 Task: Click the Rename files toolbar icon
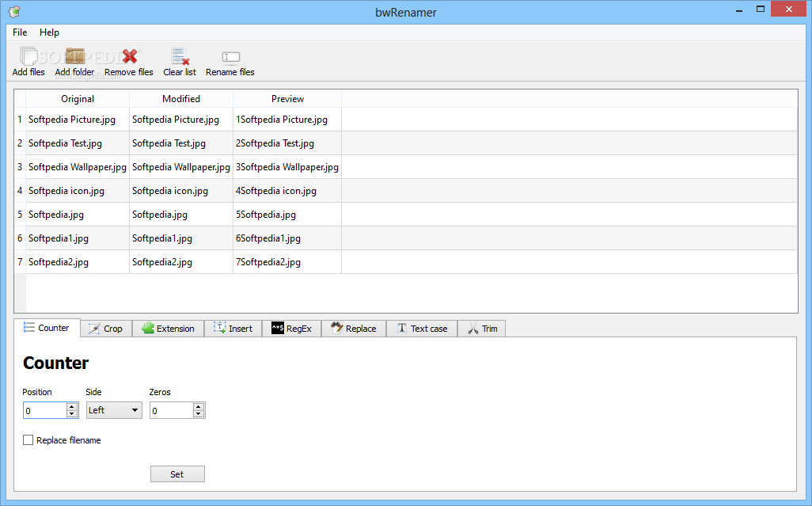pyautogui.click(x=230, y=56)
